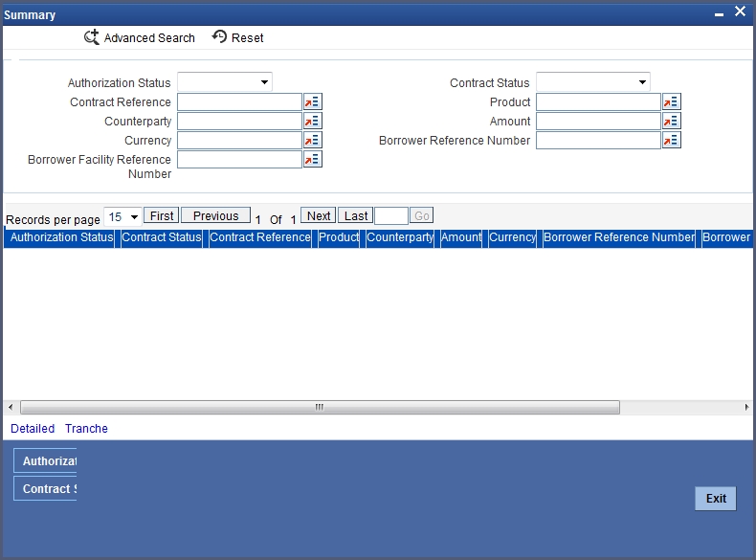Sort by Authorization Status column header
The width and height of the screenshot is (756, 560).
[x=61, y=237]
